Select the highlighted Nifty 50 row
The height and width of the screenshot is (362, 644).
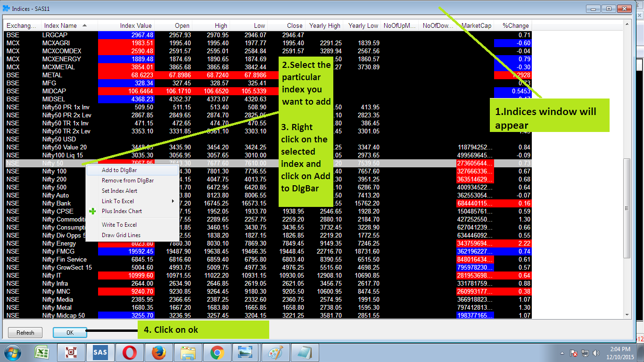(268, 163)
